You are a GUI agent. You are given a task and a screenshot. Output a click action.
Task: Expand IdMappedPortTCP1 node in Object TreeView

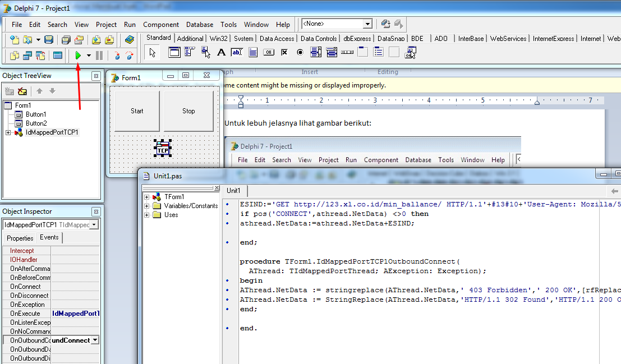tap(8, 133)
